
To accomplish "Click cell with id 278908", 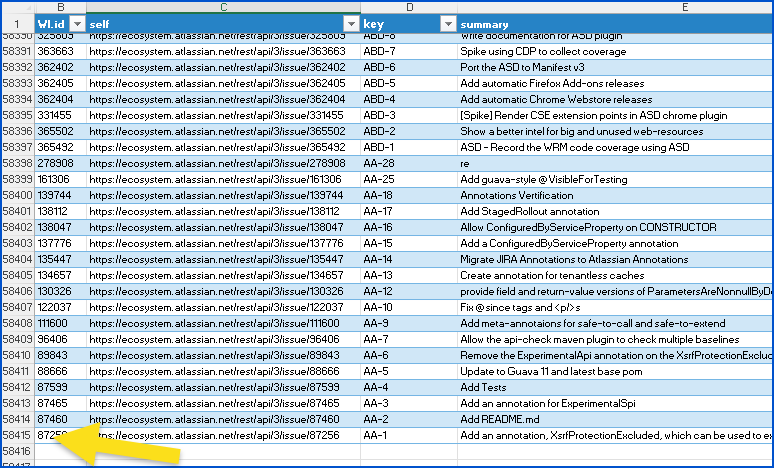I will pyautogui.click(x=61, y=163).
